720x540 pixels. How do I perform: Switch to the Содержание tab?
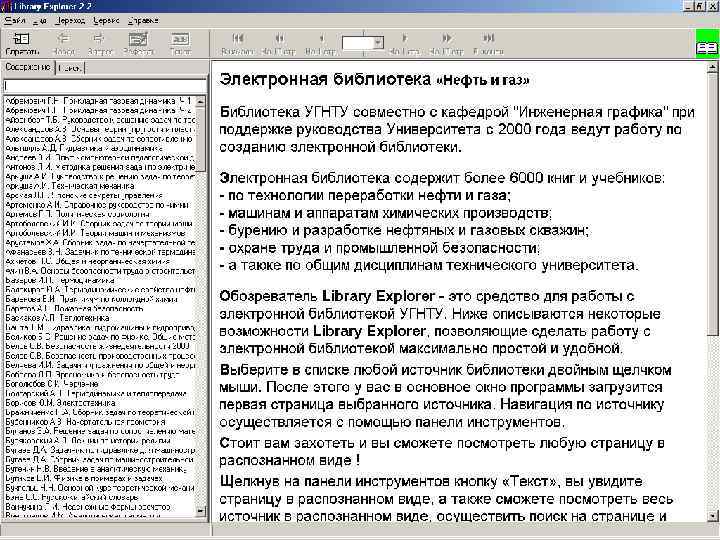tap(28, 67)
